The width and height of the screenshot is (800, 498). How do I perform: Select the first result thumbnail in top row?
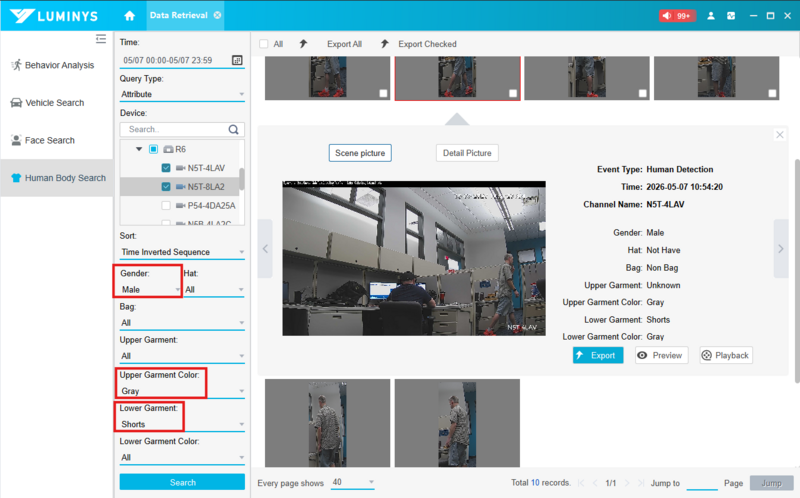(x=328, y=78)
